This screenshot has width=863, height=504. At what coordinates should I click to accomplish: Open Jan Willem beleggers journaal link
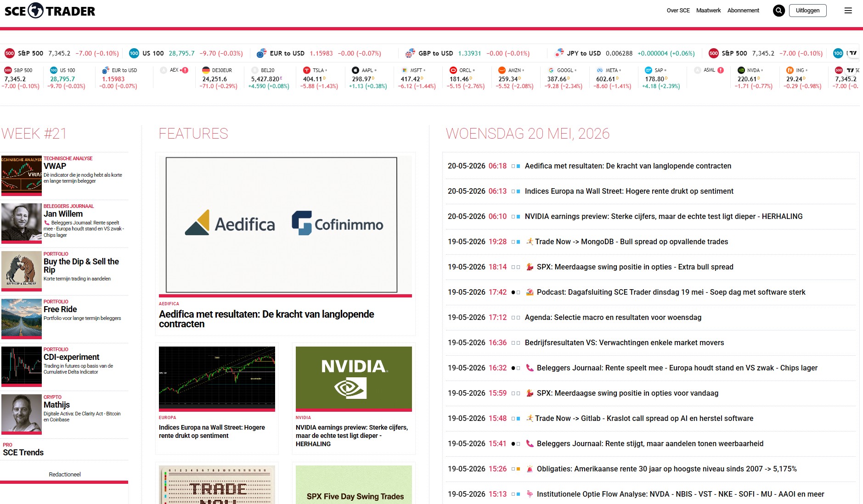click(x=63, y=214)
